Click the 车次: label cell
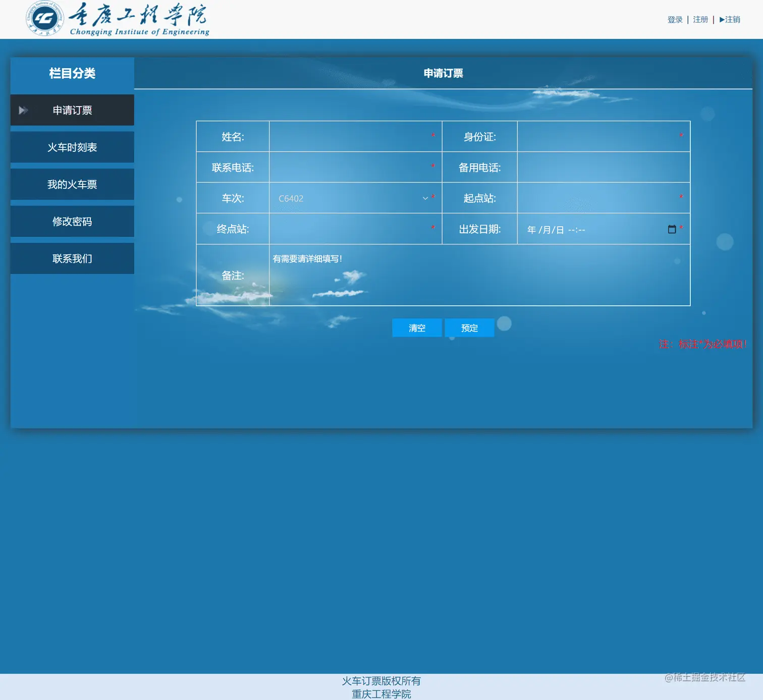 tap(233, 198)
